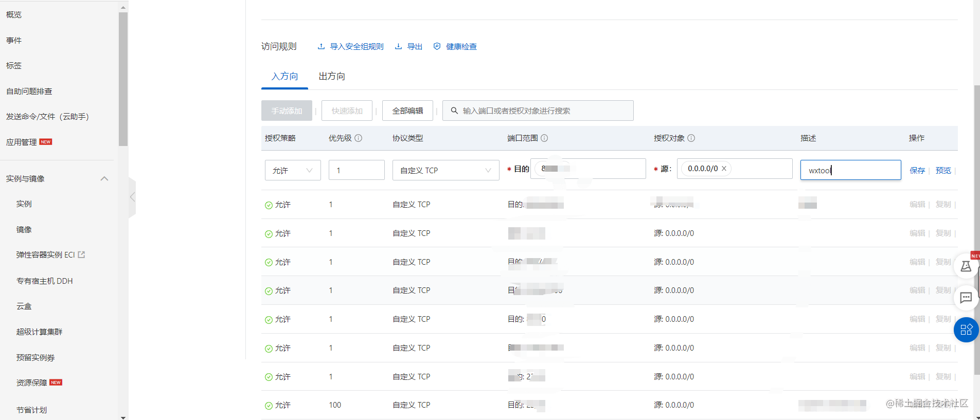Image resolution: width=980 pixels, height=420 pixels.
Task: Open the 自定义 TCP protocol type dropdown
Action: (446, 170)
